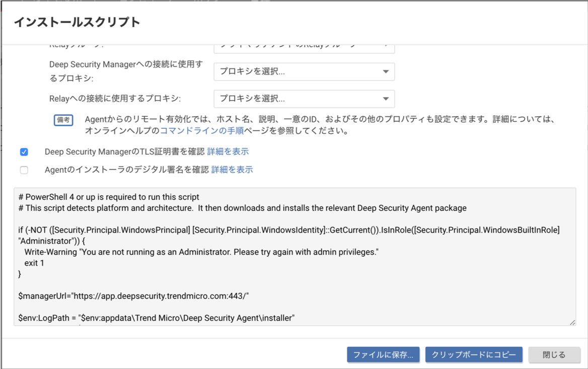Click the script area resize handle
This screenshot has width=588, height=369.
pyautogui.click(x=572, y=322)
